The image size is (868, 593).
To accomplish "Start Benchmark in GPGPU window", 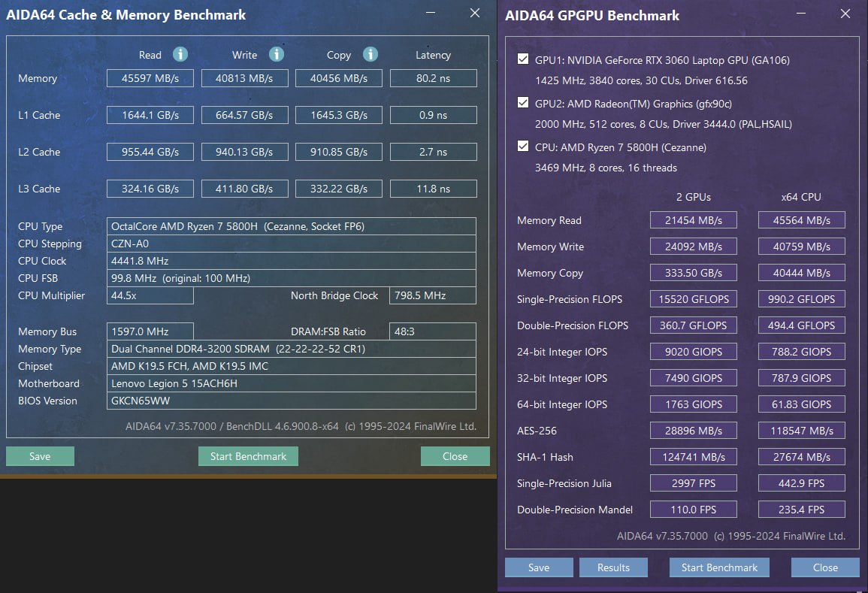I will click(719, 567).
